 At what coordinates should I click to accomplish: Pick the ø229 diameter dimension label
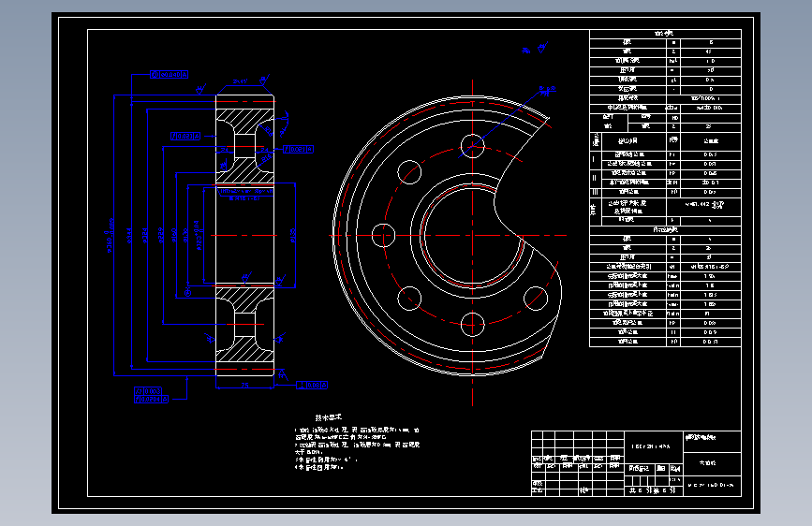(161, 236)
